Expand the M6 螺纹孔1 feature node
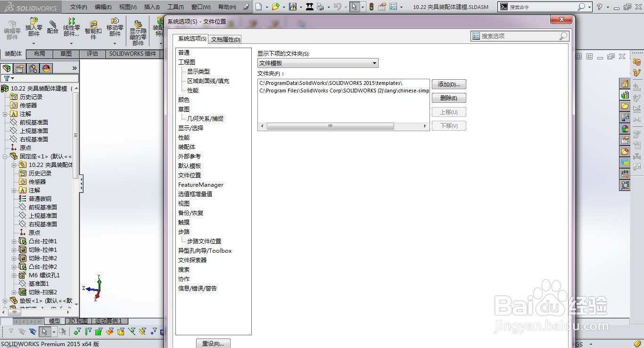644x348 pixels. click(14, 275)
